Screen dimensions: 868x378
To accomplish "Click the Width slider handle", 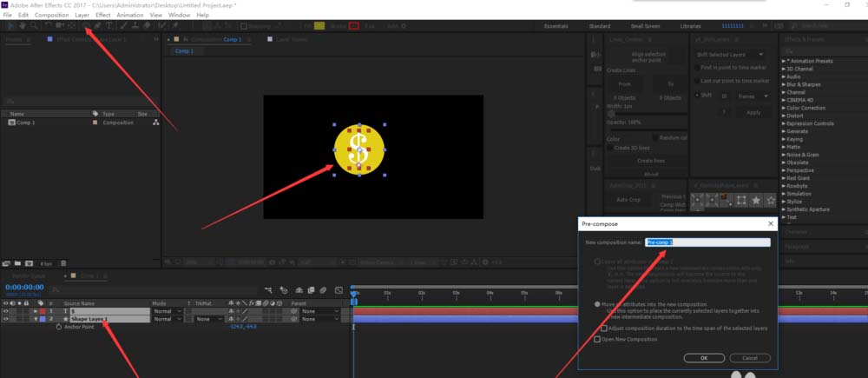I will click(611, 113).
